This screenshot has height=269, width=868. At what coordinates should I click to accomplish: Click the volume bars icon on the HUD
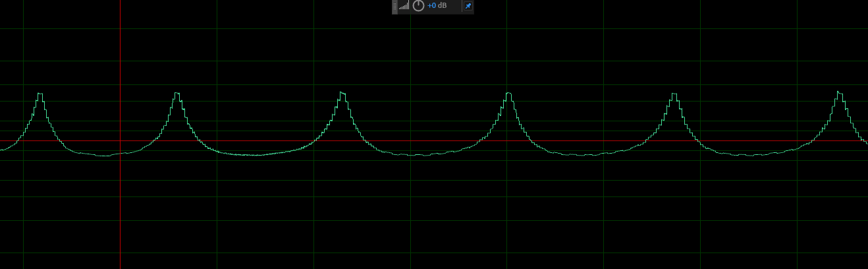404,6
